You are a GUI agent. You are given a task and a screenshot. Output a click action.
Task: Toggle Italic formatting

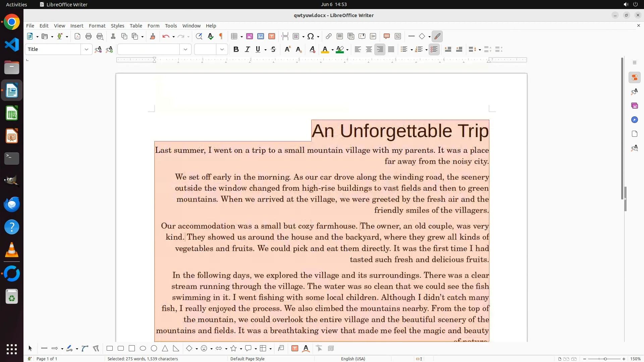point(248,50)
